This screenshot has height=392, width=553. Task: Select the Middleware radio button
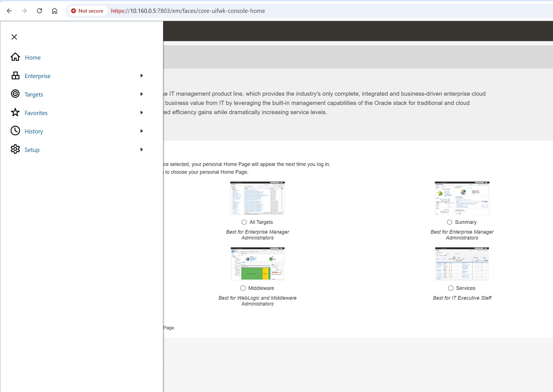point(243,288)
